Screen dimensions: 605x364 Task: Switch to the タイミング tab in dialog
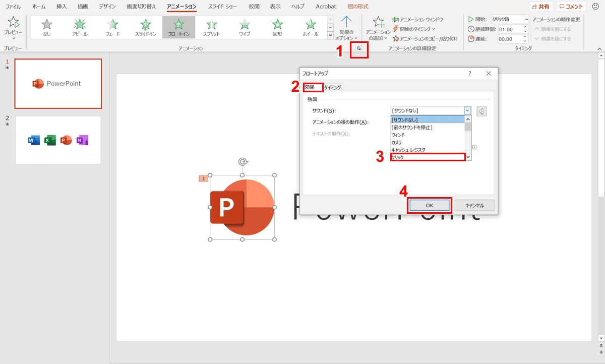[332, 87]
